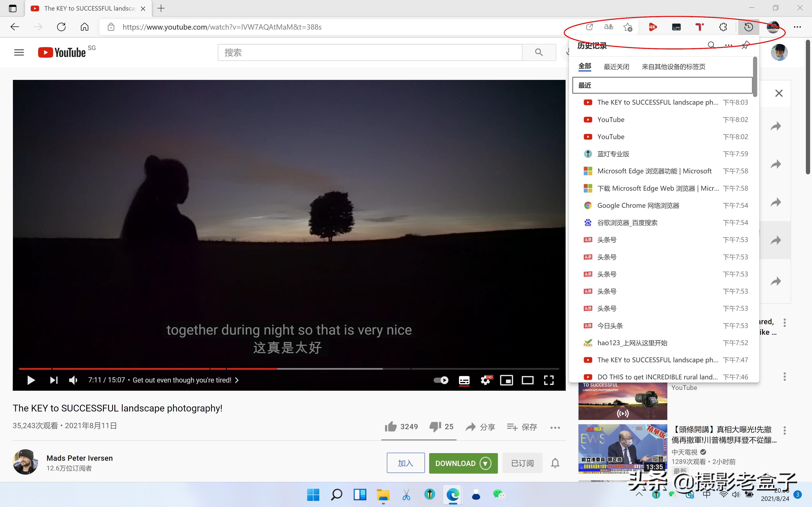Image resolution: width=812 pixels, height=507 pixels.
Task: Search within history panel
Action: pos(711,45)
